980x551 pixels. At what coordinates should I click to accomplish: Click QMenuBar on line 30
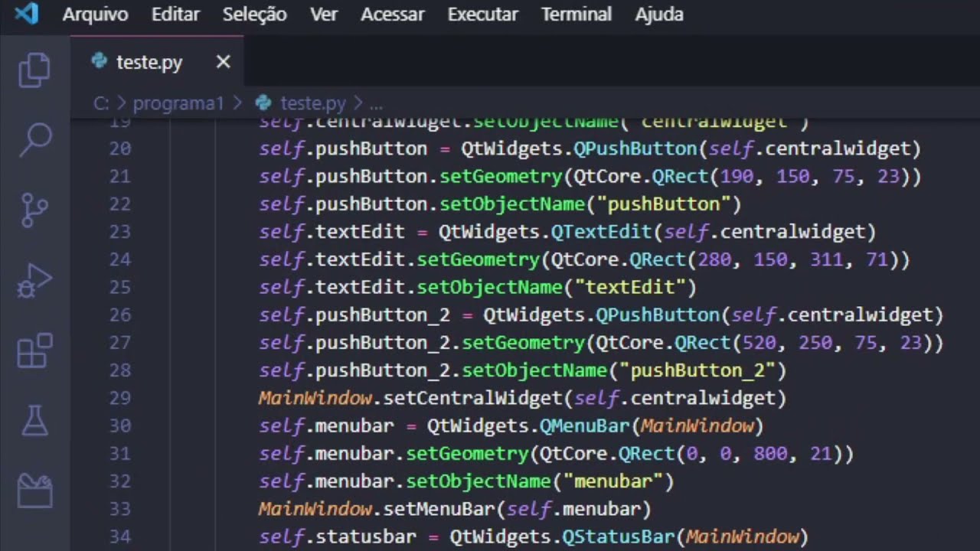click(585, 425)
